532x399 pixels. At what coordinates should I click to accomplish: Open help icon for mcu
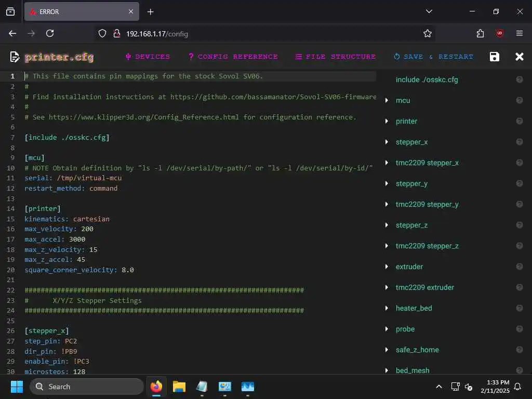pyautogui.click(x=519, y=100)
